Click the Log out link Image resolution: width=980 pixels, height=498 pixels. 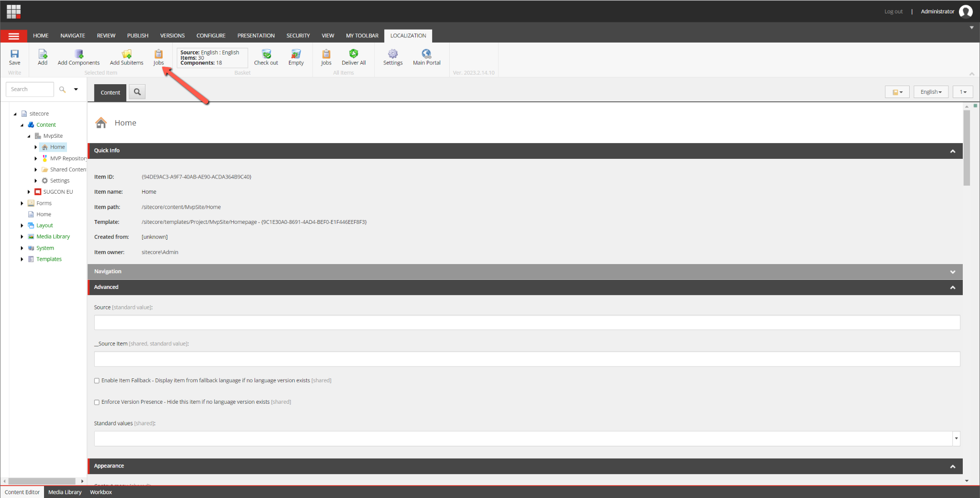(x=893, y=11)
